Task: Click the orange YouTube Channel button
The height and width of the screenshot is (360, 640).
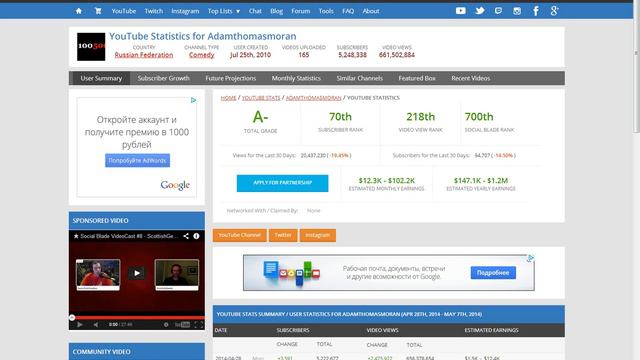Action: click(240, 235)
